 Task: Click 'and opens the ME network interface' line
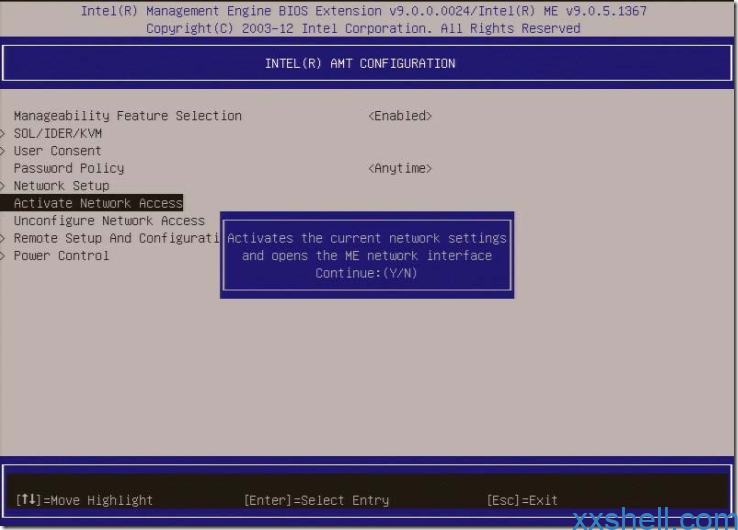367,256
